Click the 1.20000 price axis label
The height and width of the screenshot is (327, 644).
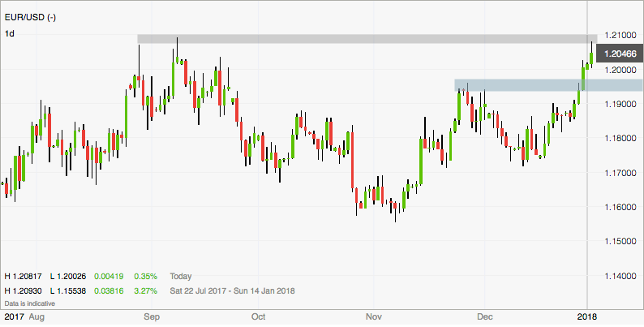(620, 70)
